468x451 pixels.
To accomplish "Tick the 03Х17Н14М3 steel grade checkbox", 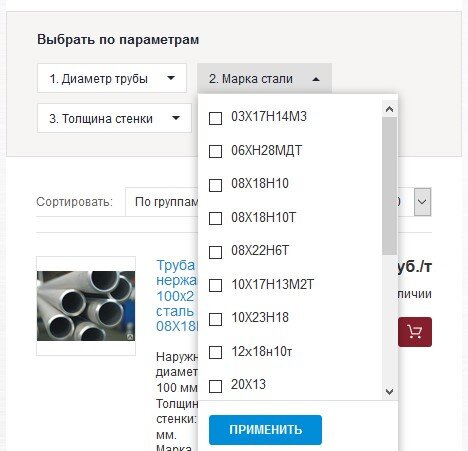I will (215, 118).
